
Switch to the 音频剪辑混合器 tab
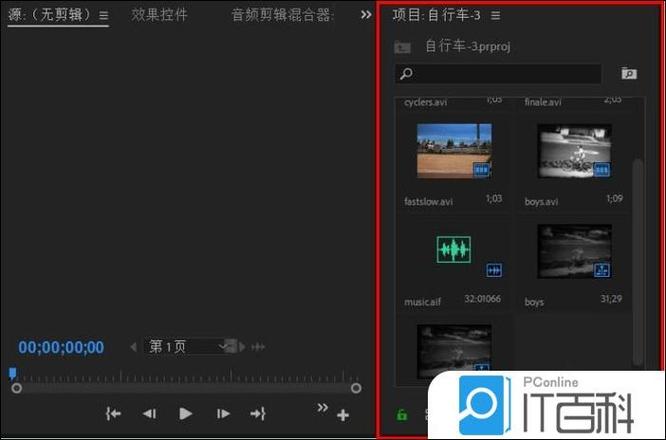(x=282, y=15)
